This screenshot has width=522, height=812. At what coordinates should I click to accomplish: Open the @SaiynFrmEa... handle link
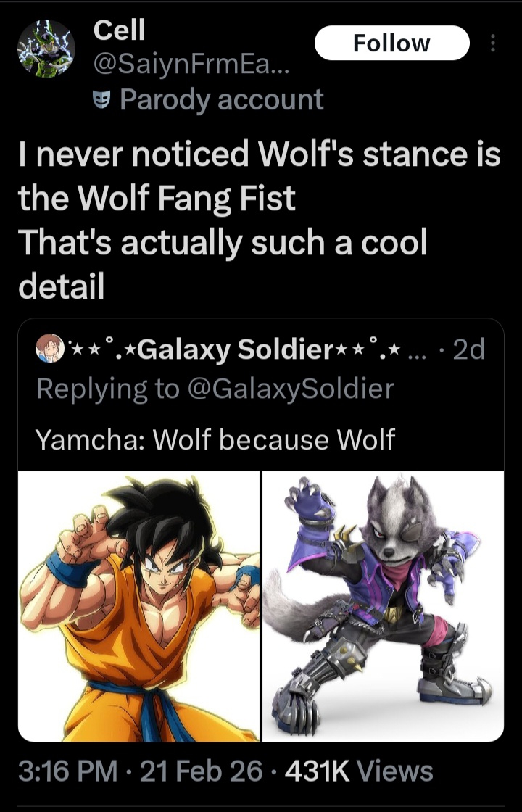click(191, 67)
